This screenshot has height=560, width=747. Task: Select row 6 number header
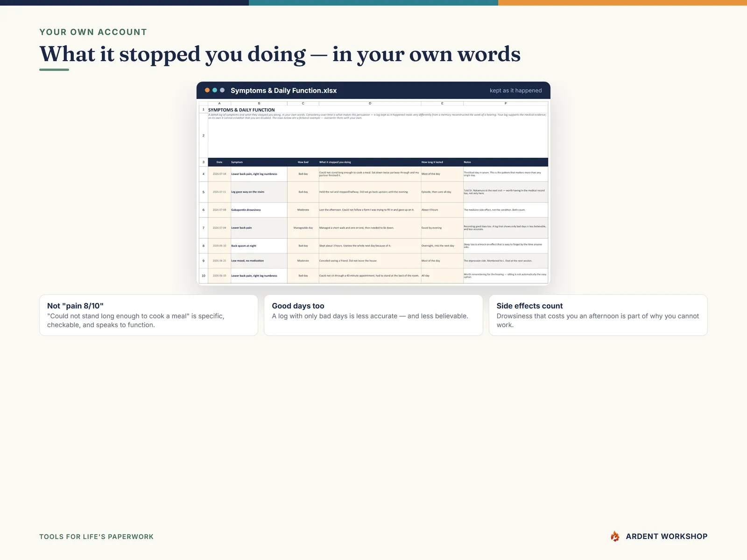tap(204, 210)
